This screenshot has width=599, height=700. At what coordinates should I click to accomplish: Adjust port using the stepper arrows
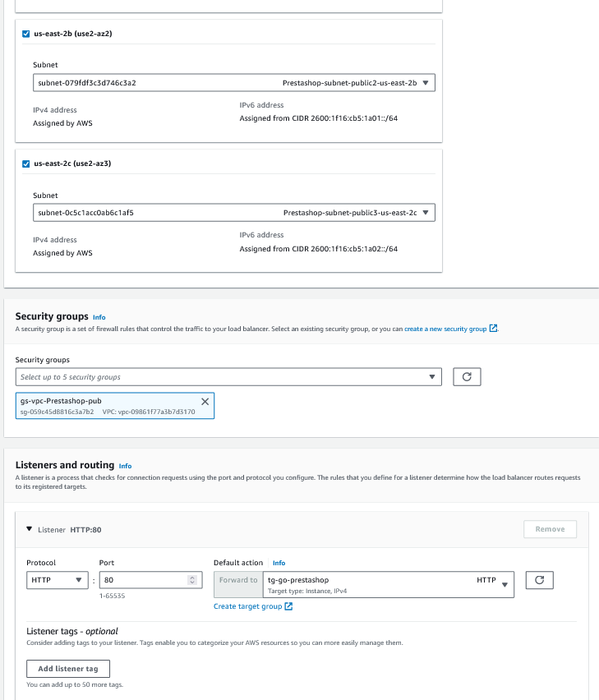click(192, 580)
